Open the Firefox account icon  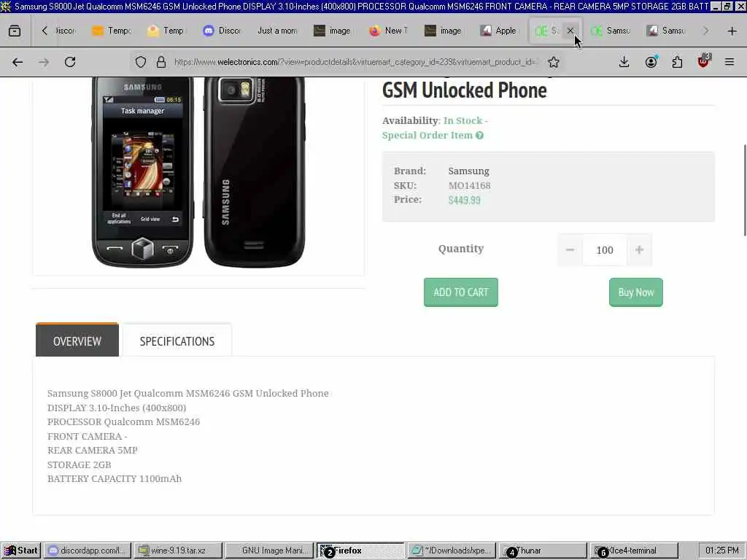tap(651, 62)
